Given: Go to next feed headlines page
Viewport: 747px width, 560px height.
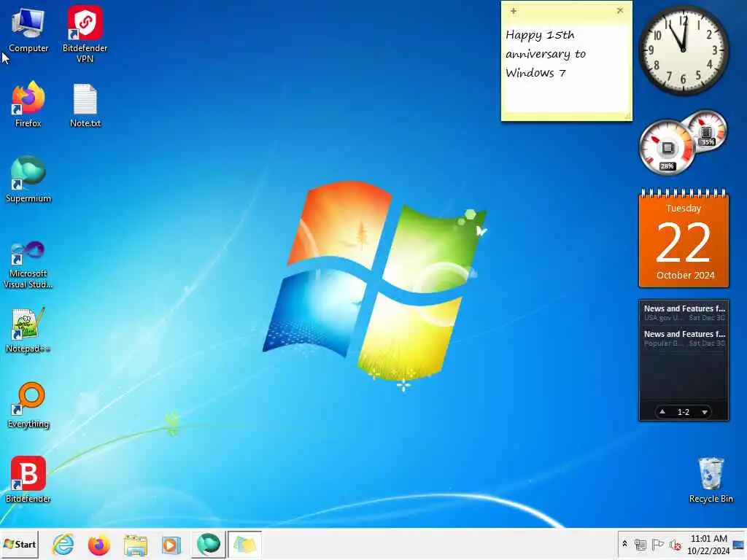Looking at the screenshot, I should tap(705, 412).
